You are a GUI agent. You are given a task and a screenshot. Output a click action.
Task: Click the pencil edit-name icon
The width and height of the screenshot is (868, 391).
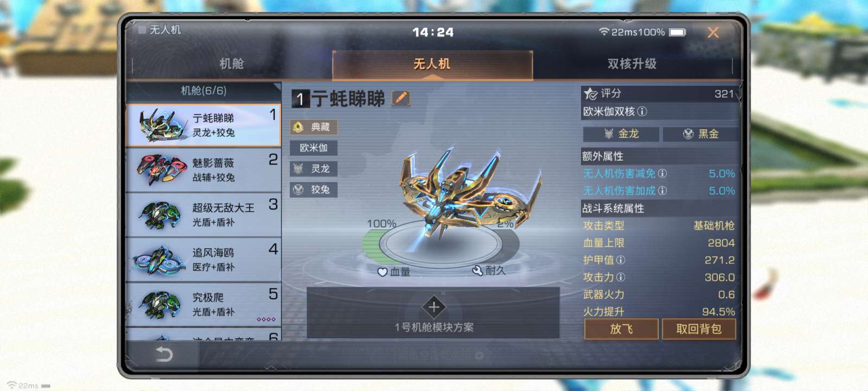pyautogui.click(x=401, y=98)
